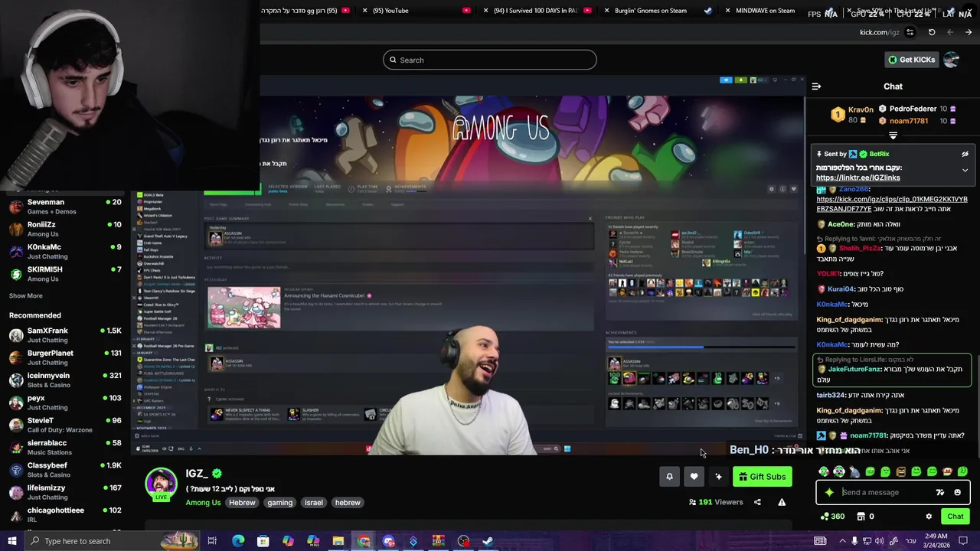Open Sevenman followed channel
The image size is (980, 551).
click(65, 207)
